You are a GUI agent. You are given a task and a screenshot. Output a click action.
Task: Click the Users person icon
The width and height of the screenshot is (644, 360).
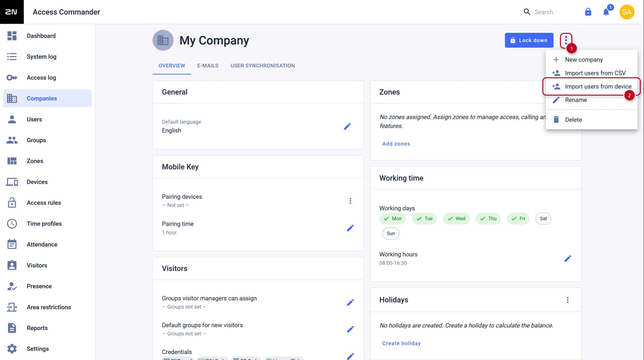click(x=12, y=119)
